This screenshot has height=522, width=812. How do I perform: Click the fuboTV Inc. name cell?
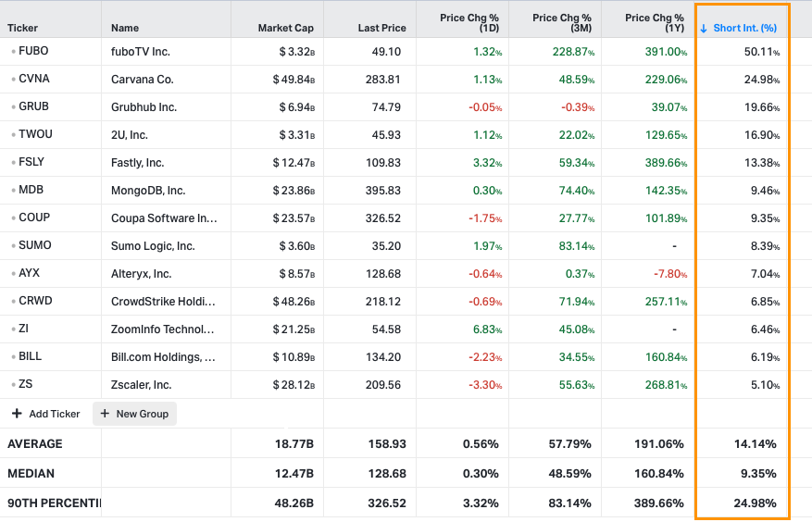coord(141,51)
